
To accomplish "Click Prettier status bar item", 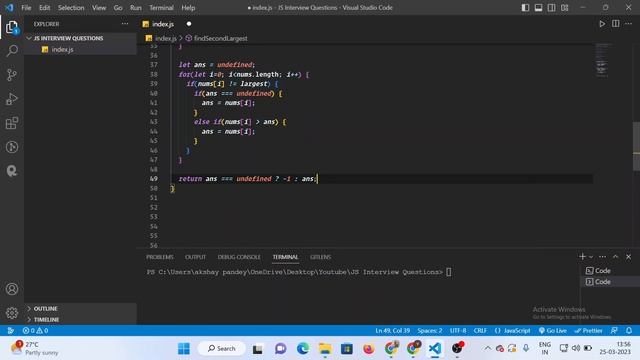I will point(588,331).
